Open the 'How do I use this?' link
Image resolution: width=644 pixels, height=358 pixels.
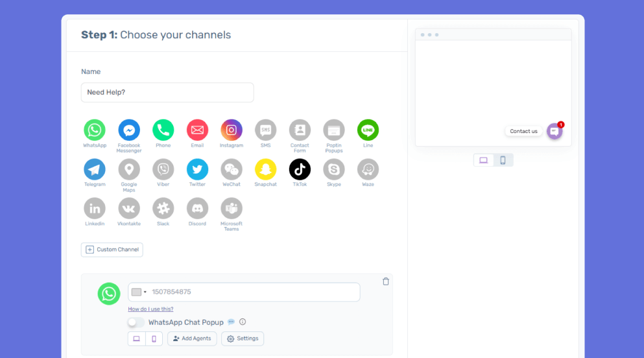coord(150,309)
